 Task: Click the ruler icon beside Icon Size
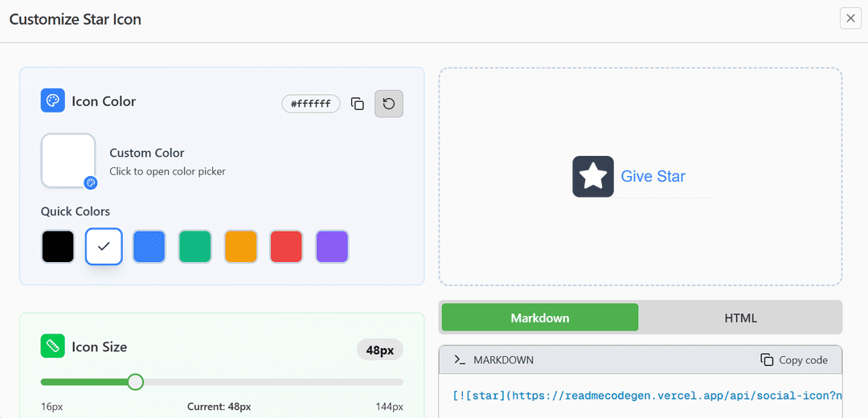[53, 346]
